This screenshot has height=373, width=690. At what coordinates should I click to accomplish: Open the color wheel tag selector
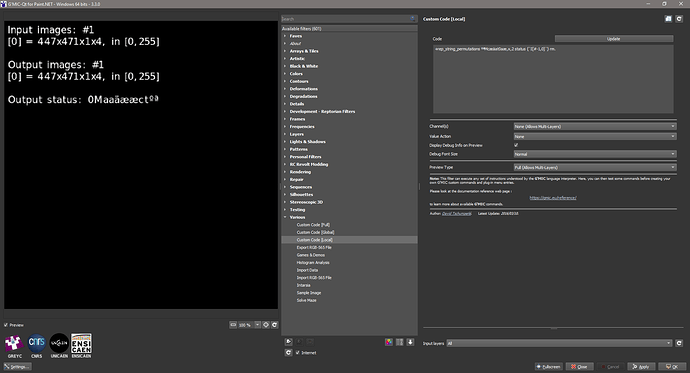pyautogui.click(x=389, y=342)
